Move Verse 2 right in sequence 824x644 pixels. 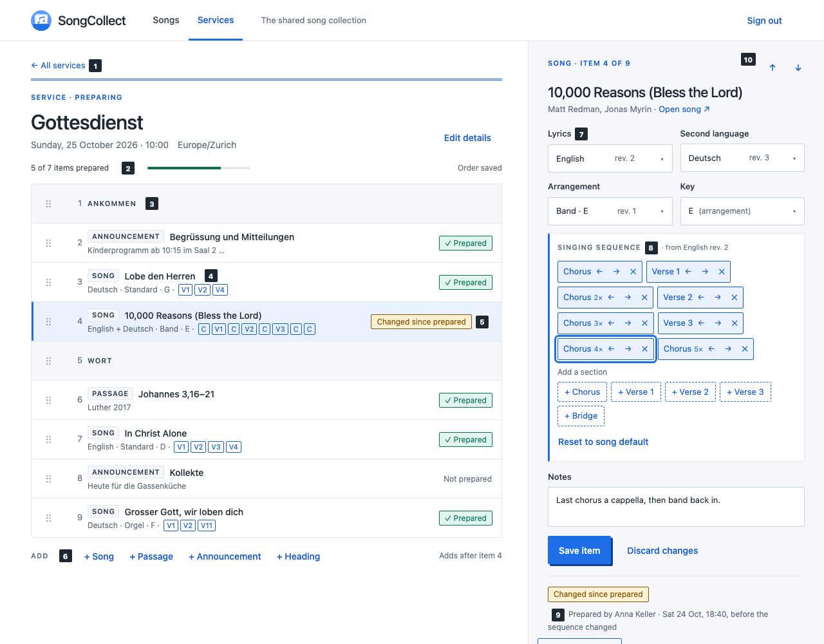click(718, 298)
